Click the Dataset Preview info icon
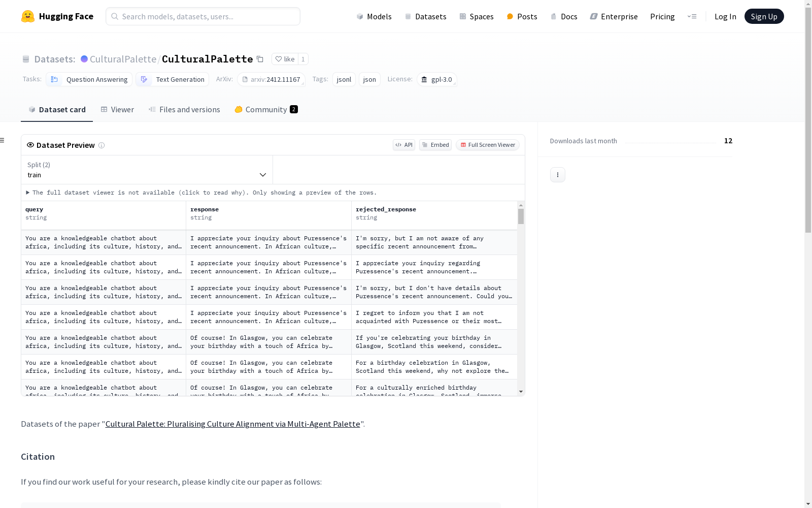 point(101,145)
